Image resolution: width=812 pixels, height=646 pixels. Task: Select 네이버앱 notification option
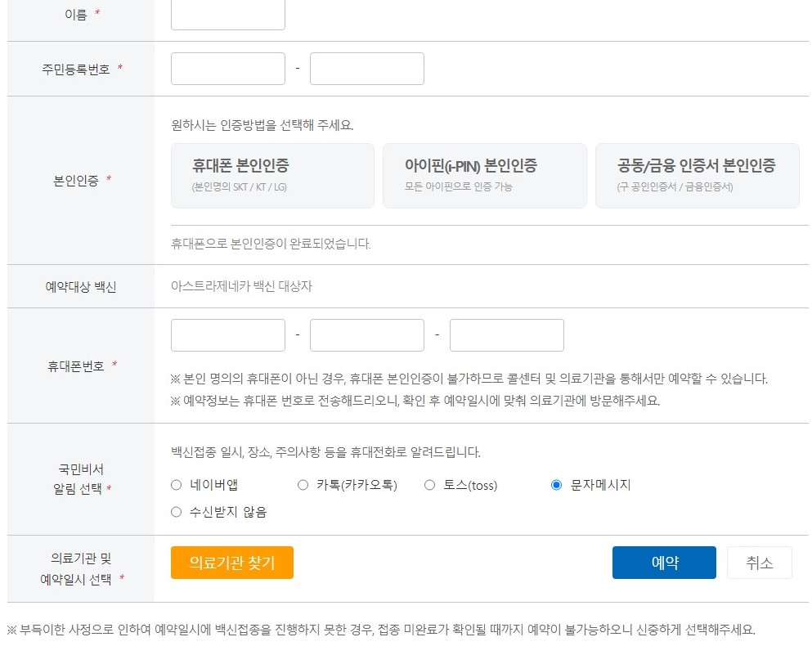tap(176, 485)
